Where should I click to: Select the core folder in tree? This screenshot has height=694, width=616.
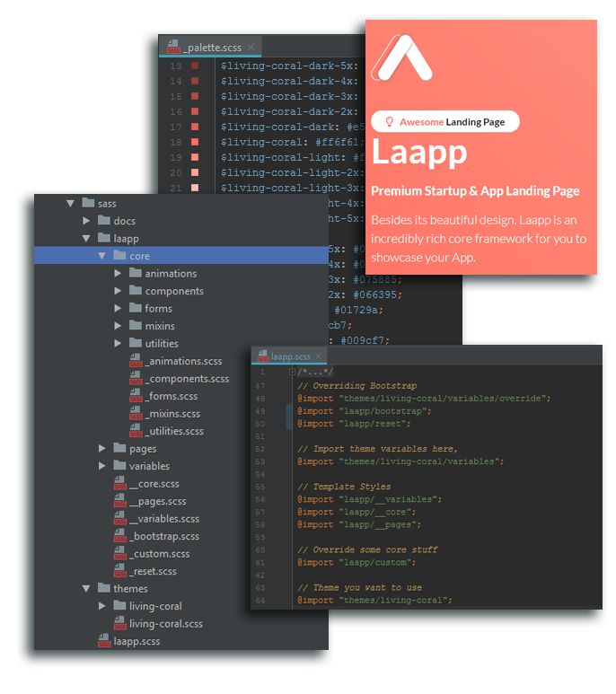coord(139,256)
